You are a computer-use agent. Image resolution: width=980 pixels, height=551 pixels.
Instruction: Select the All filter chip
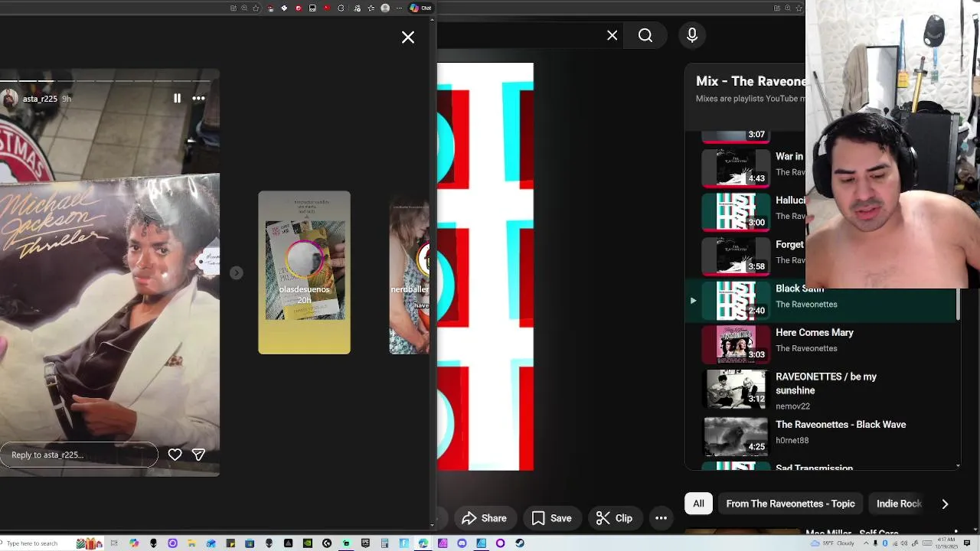(x=698, y=504)
